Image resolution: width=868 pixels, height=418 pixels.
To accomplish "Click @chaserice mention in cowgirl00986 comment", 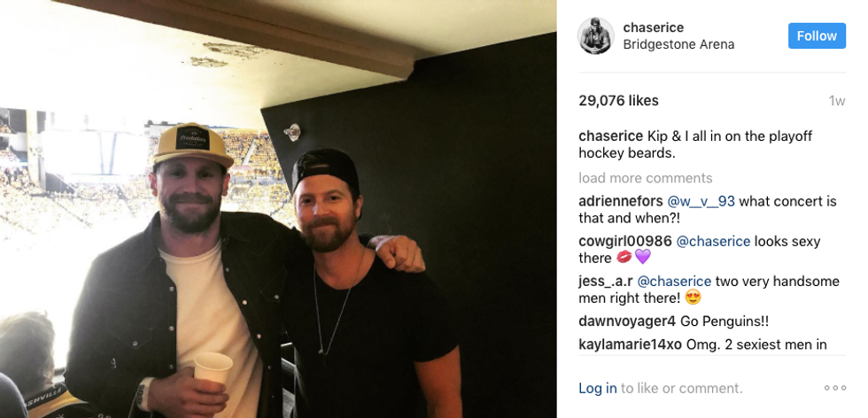I will 713,242.
